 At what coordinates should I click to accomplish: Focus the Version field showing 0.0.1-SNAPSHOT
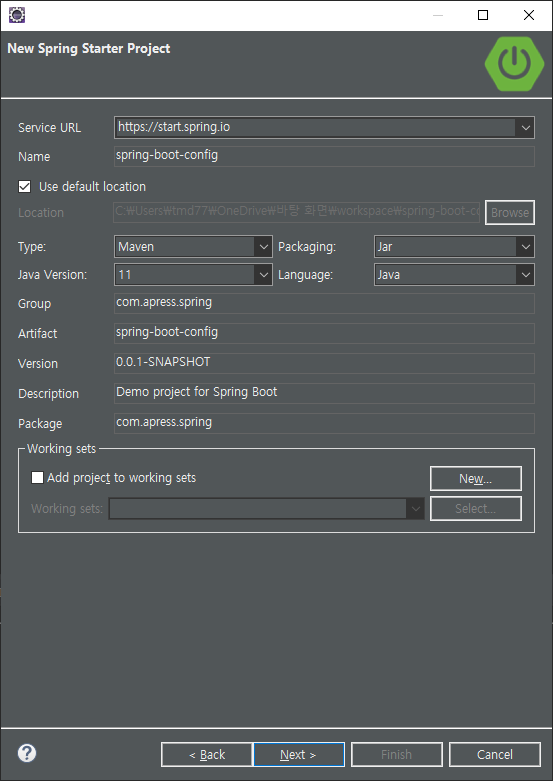point(324,363)
